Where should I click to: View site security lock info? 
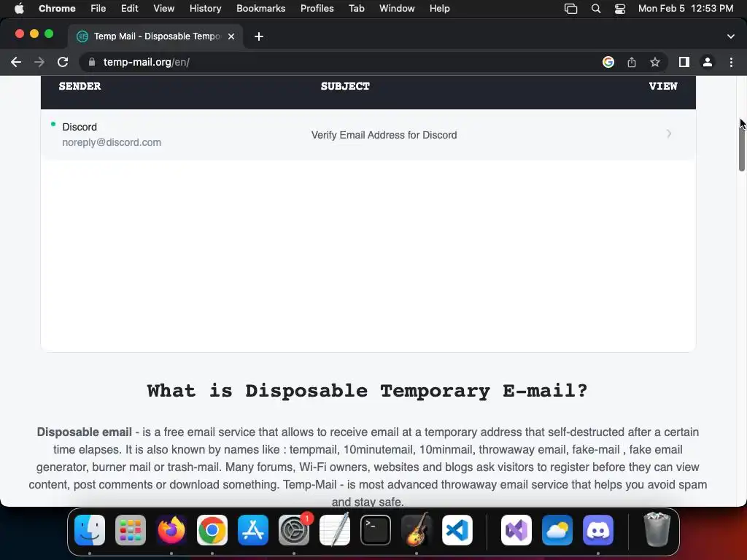(92, 62)
